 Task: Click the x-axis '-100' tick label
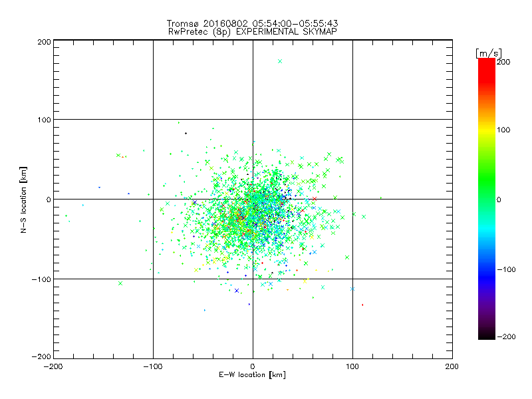153,366
